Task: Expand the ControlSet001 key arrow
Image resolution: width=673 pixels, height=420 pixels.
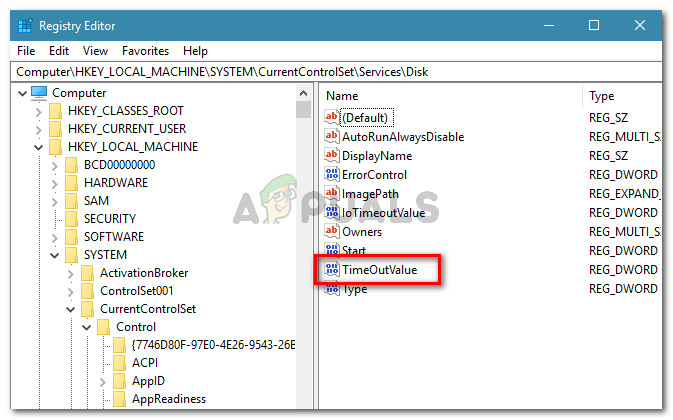Action: 71,292
